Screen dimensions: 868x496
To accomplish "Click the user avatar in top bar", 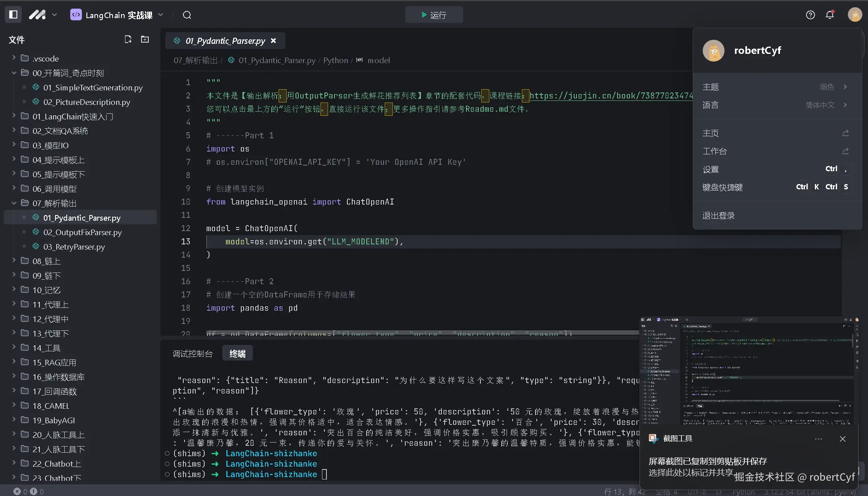I will [855, 15].
